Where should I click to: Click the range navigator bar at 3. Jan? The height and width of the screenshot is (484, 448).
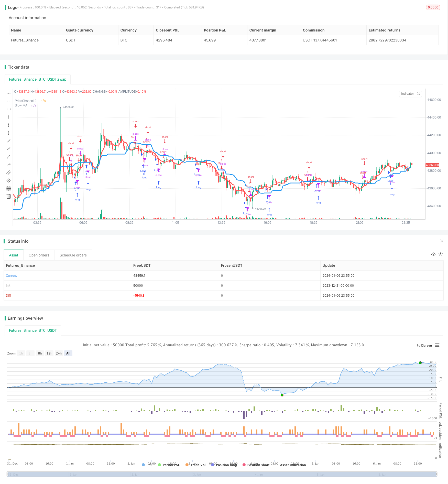click(196, 474)
